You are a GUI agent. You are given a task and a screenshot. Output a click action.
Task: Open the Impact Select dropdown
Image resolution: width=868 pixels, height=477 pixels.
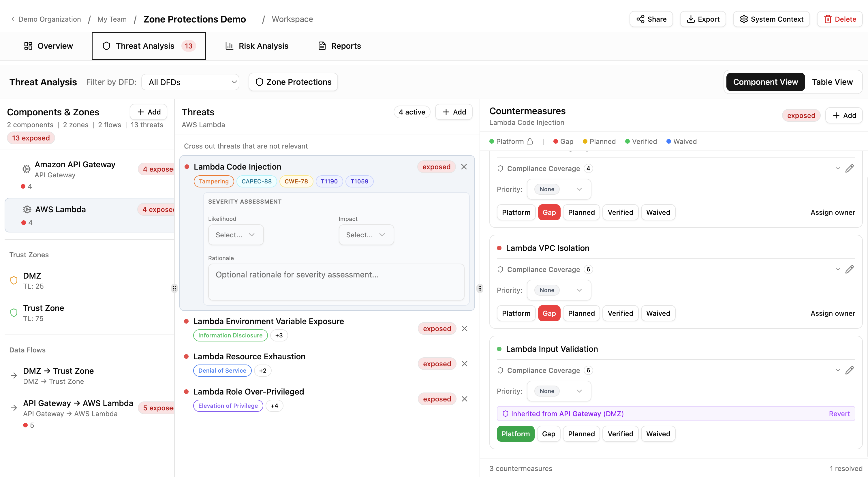[366, 235]
